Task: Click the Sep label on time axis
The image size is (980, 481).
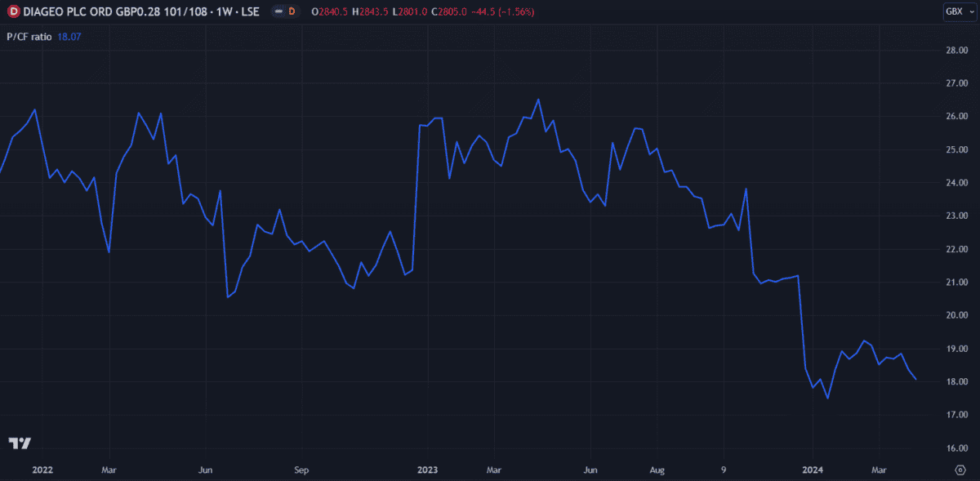Action: point(301,470)
